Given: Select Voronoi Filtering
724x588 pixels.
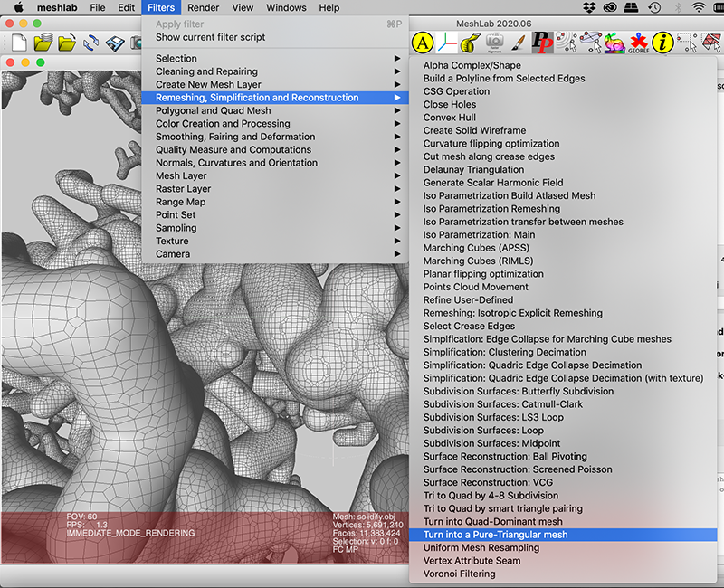Looking at the screenshot, I should [x=563, y=574].
